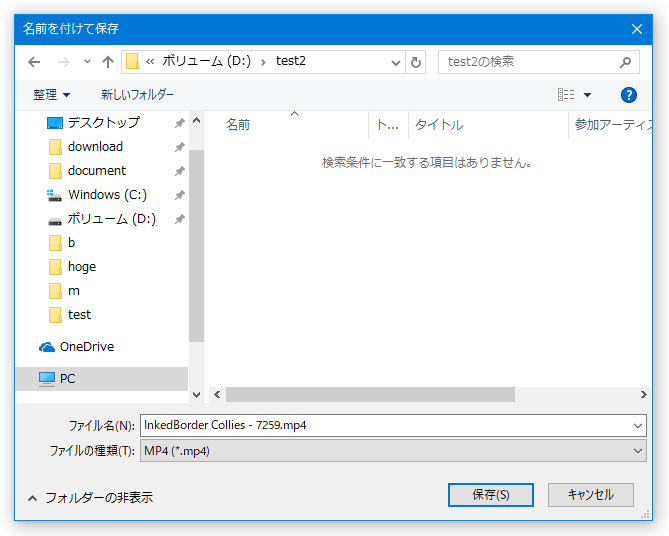Image resolution: width=669 pixels, height=536 pixels.
Task: Click the file list horizontal scrollbar thumb
Action: [370, 394]
